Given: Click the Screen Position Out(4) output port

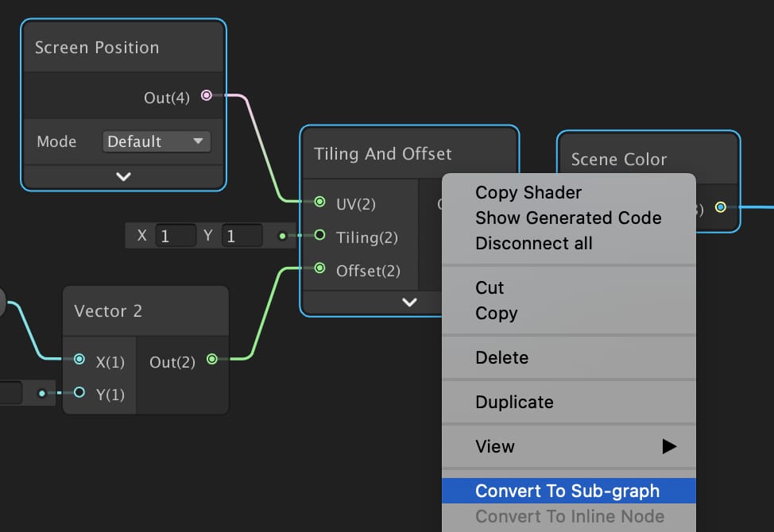Looking at the screenshot, I should point(207,96).
